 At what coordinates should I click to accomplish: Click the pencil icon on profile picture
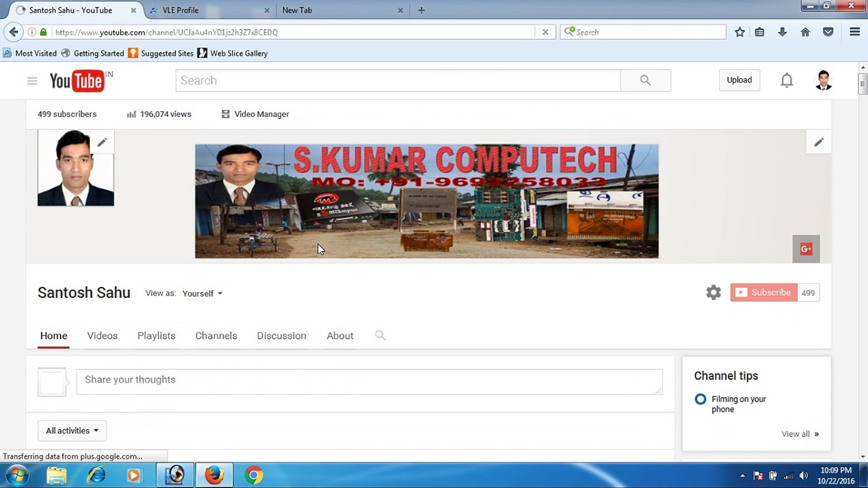tap(102, 142)
